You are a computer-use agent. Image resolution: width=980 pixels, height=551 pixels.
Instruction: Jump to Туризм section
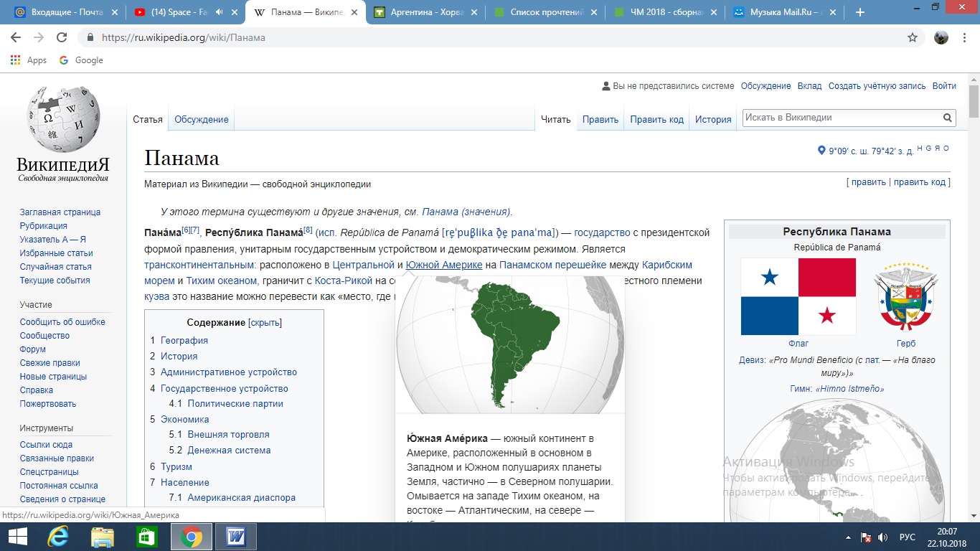pyautogui.click(x=176, y=467)
